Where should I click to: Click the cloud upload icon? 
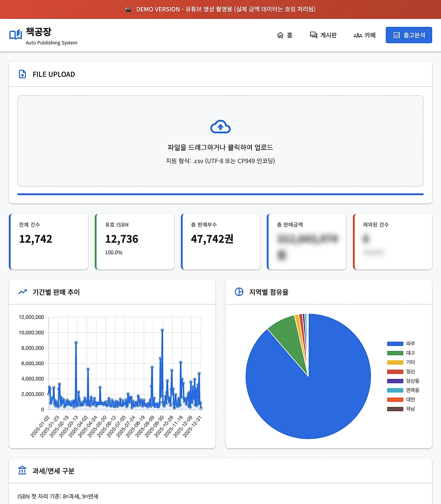click(220, 127)
